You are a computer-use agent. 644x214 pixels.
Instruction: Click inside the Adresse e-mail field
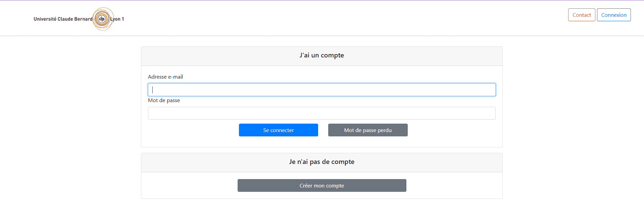[x=321, y=89]
